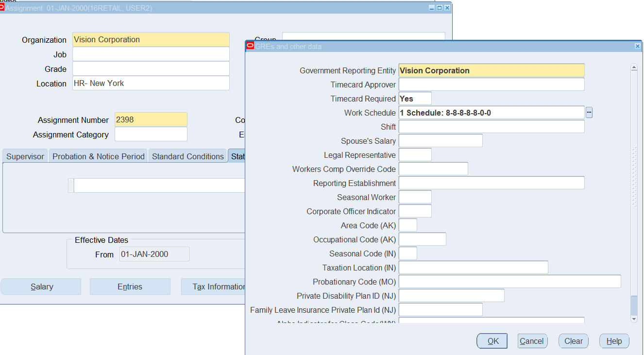The image size is (644, 355).
Task: Open the Salary form
Action: click(x=41, y=287)
